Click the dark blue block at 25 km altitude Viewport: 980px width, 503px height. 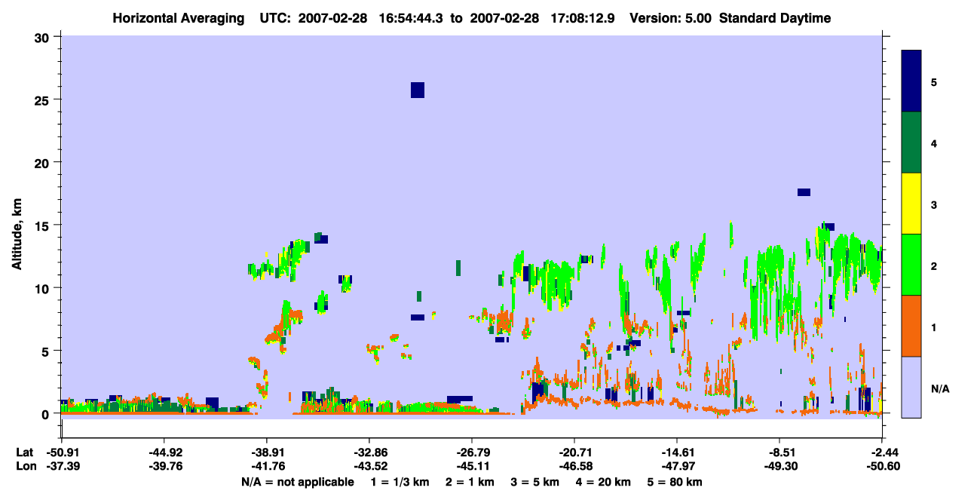click(x=418, y=90)
